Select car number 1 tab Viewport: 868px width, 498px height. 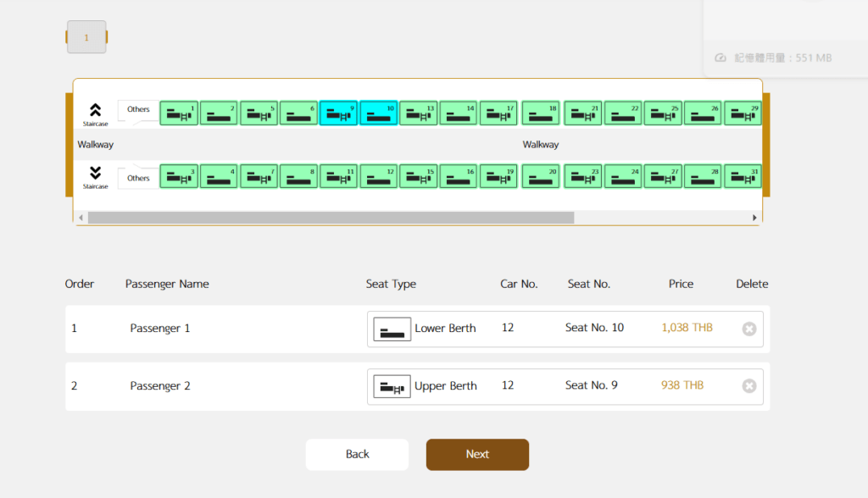click(86, 37)
